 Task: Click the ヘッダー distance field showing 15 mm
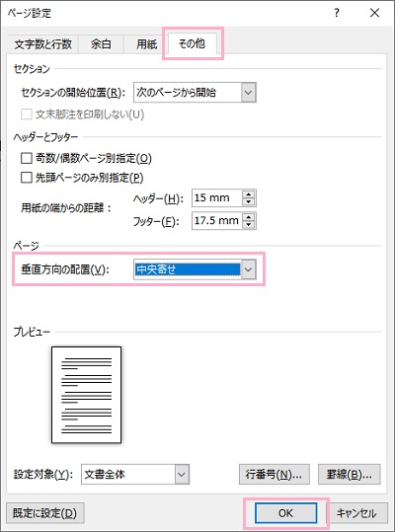[217, 197]
